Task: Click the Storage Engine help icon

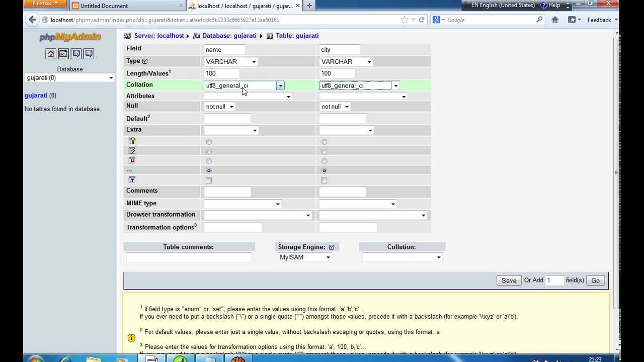Action: click(332, 247)
